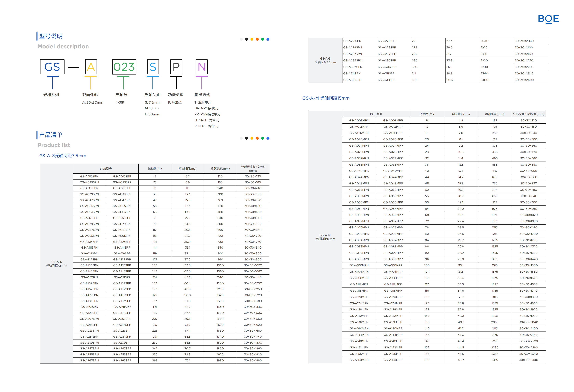Viewport: 574px width, 392px height.
Task: Click the 型号说明 heading
Action: 51,36
